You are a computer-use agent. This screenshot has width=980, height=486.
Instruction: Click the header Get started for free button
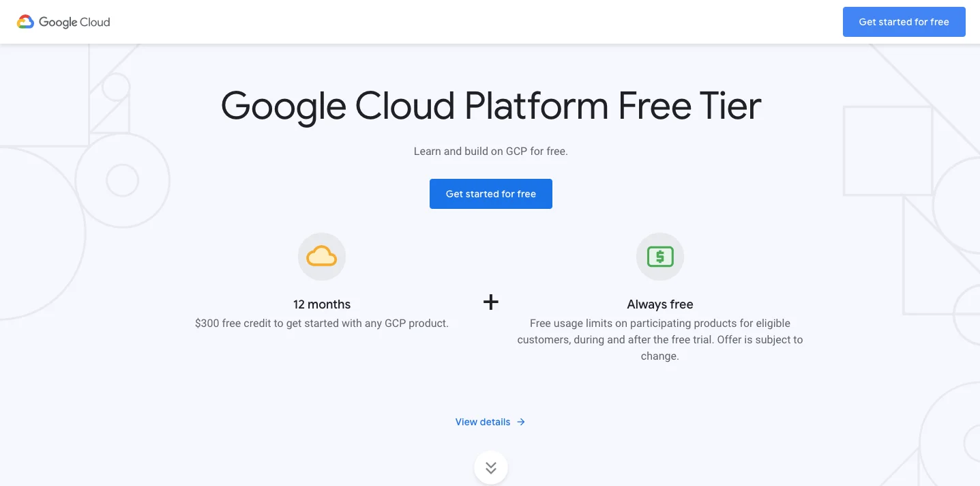[904, 22]
